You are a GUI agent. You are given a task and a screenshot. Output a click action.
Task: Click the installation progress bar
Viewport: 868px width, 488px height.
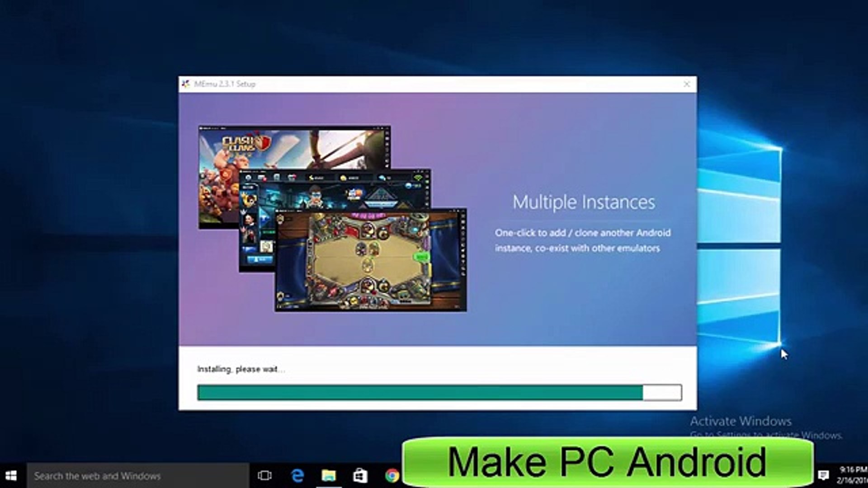point(420,392)
